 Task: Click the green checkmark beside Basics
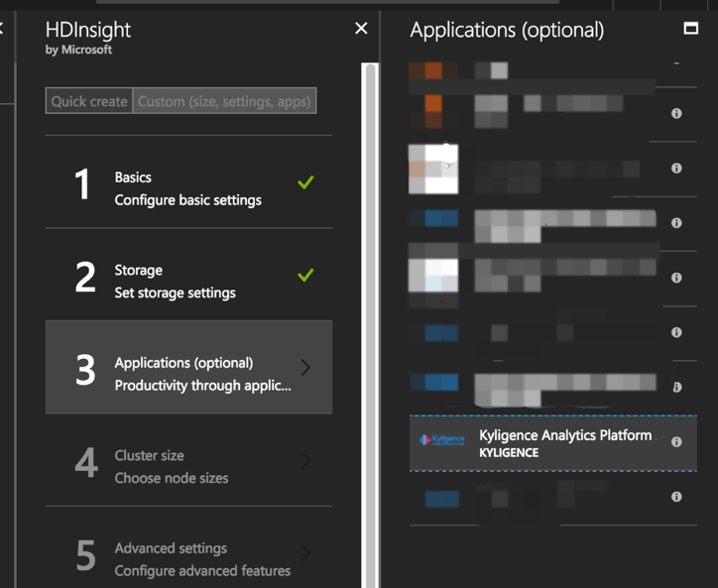pyautogui.click(x=305, y=183)
